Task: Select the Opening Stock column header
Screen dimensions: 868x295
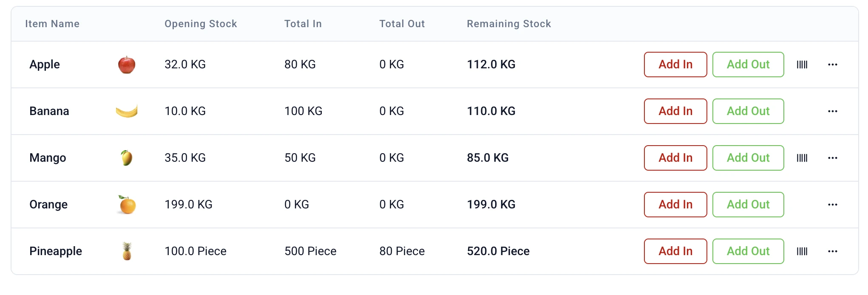Action: (200, 24)
